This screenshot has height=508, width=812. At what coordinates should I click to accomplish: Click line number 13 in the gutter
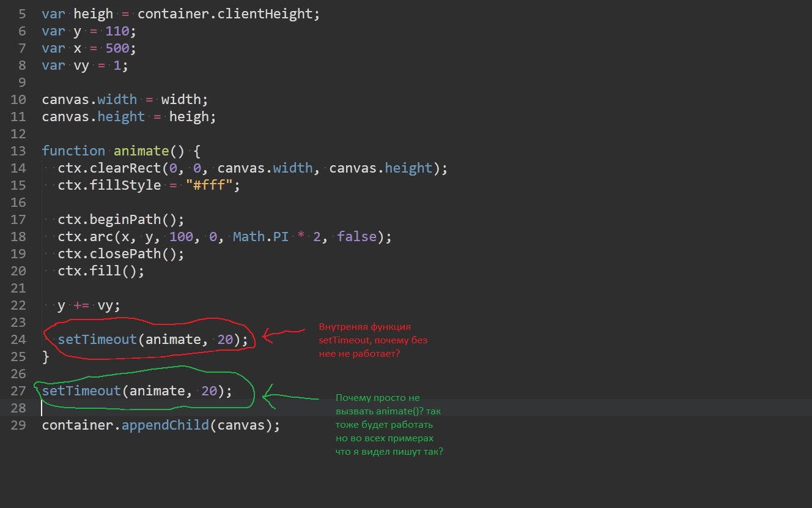click(18, 151)
